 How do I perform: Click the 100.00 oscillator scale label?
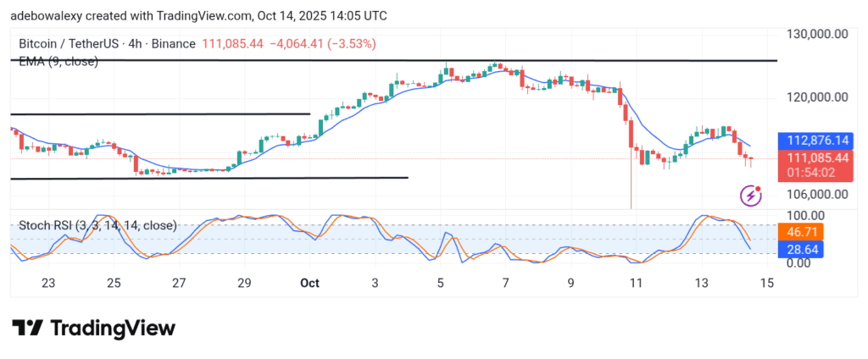(x=805, y=215)
